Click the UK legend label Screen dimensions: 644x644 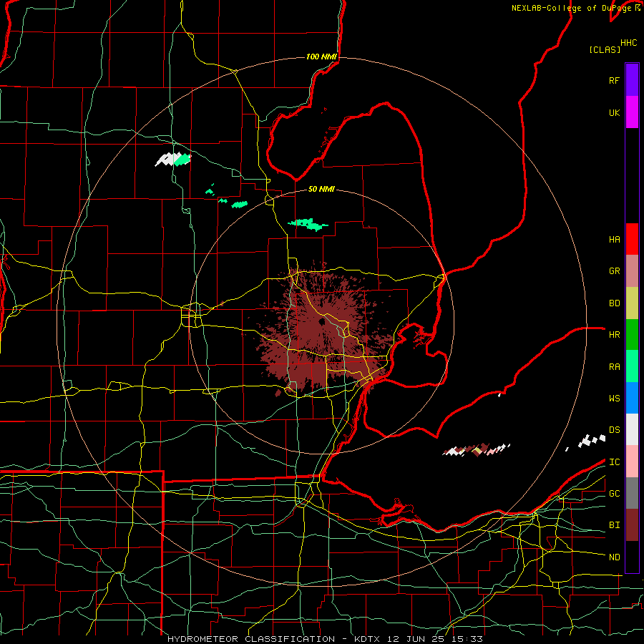click(x=614, y=112)
